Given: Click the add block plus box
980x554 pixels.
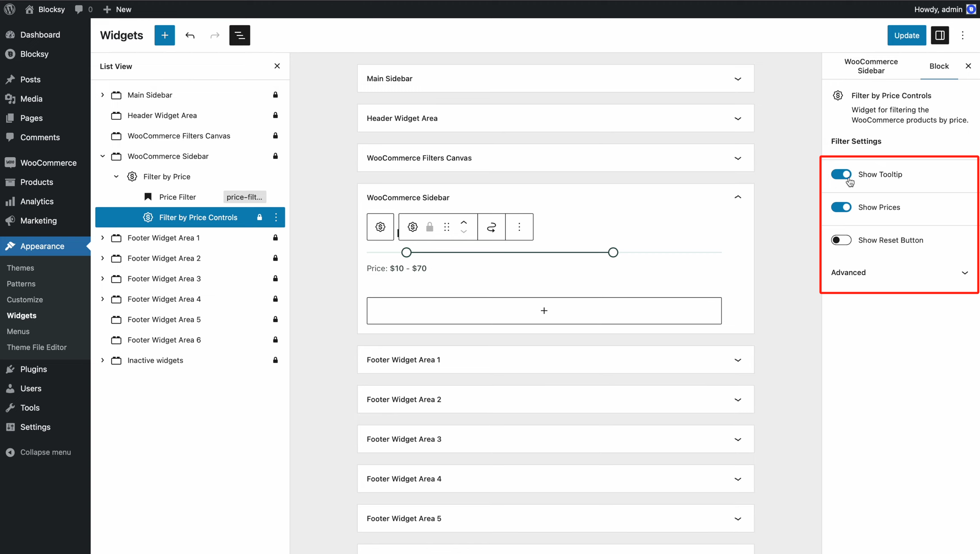Looking at the screenshot, I should (544, 311).
